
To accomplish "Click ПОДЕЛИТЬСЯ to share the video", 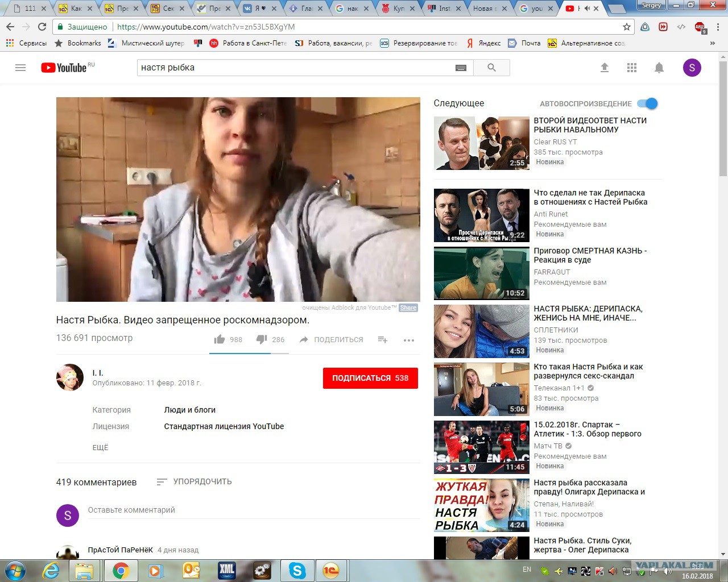I will coord(332,339).
